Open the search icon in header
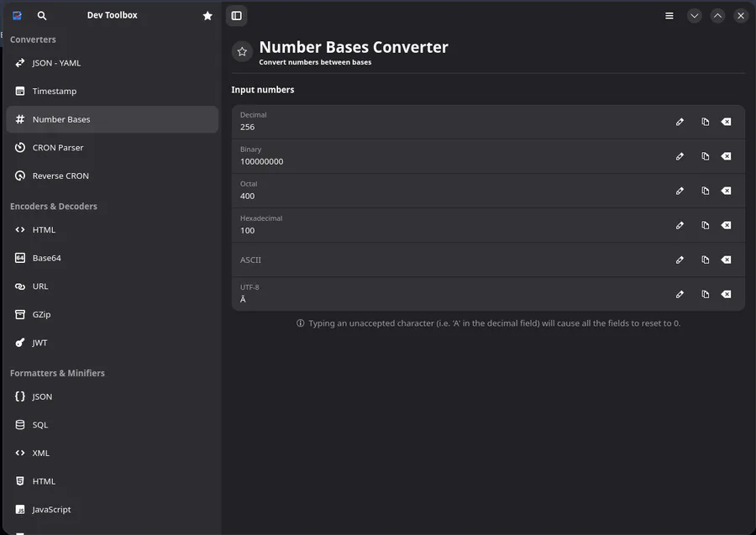 click(x=42, y=15)
